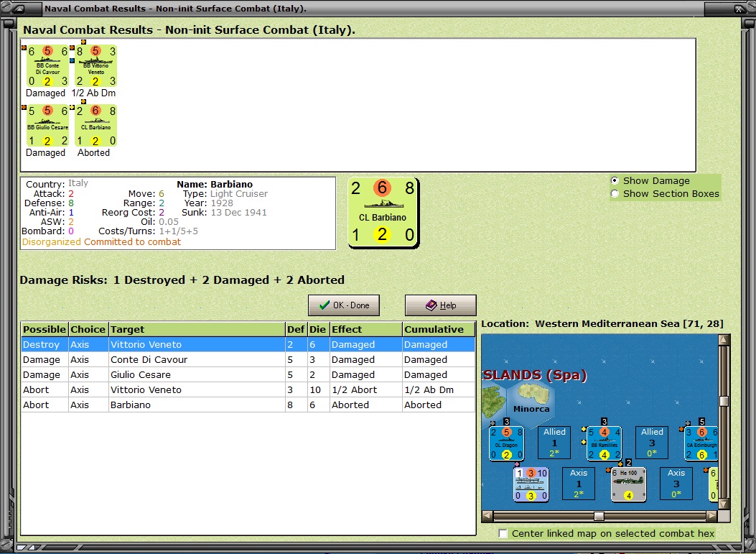
Task: Click 'Disorganized' status text
Action: [52, 241]
